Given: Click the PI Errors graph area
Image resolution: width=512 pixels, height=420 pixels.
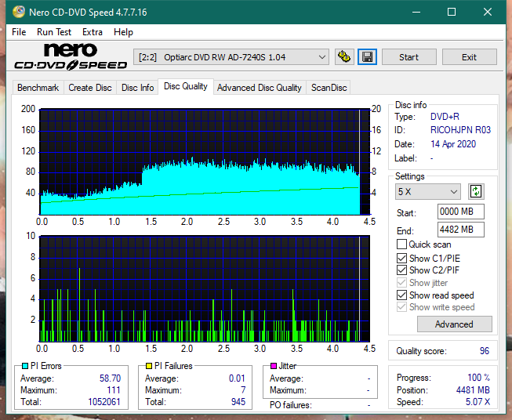Looking at the screenshot, I should tap(205, 161).
